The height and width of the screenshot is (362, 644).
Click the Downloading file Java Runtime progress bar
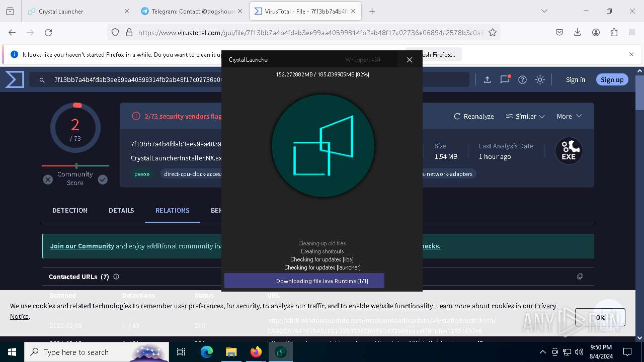coord(304,281)
